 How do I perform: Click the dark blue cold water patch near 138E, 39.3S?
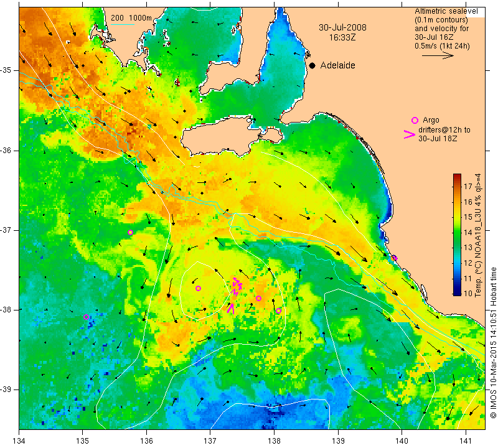click(273, 413)
